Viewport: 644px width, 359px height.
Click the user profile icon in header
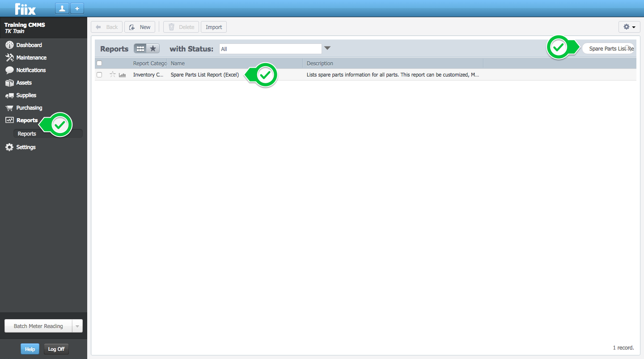tap(62, 8)
